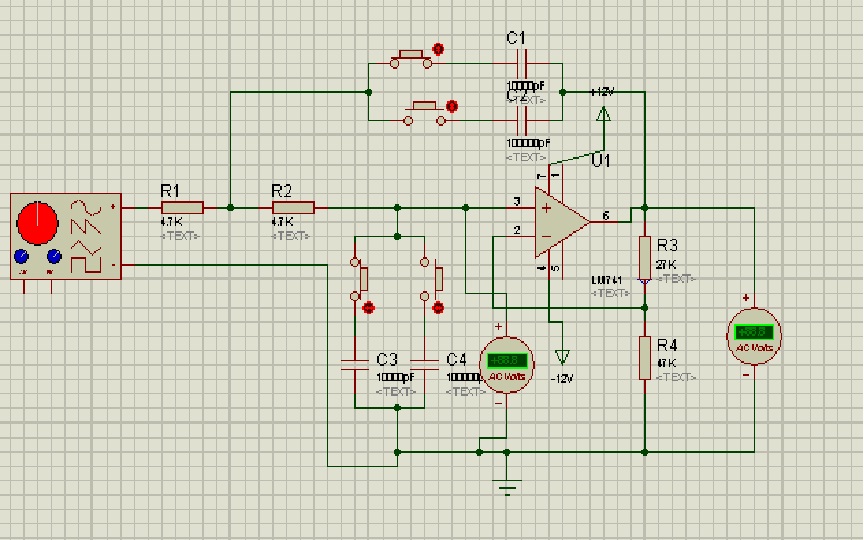Select capacitor C1 plates

[x=522, y=63]
